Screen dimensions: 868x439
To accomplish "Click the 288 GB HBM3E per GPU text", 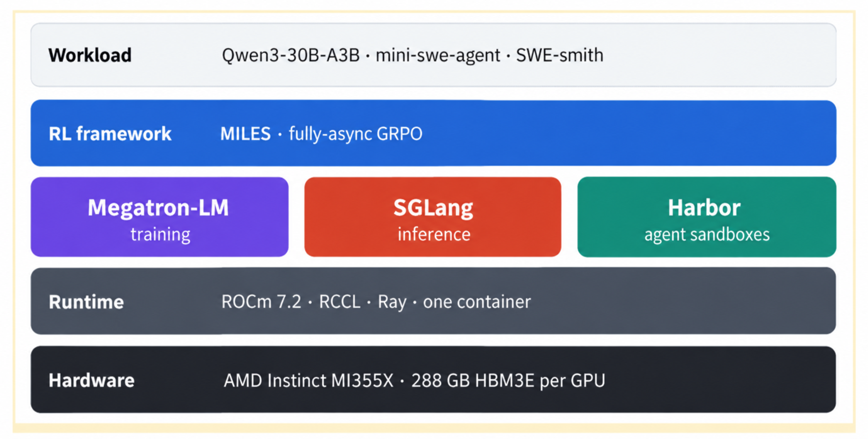I will [x=508, y=381].
